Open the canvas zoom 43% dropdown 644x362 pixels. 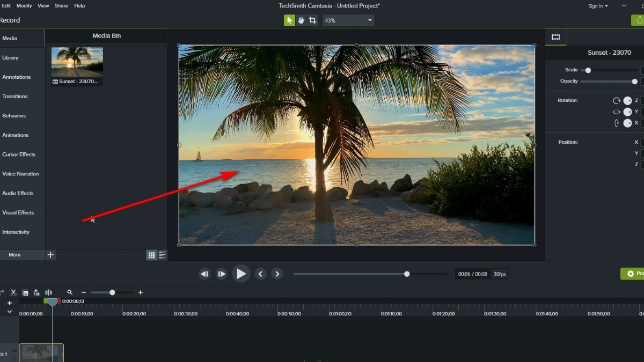348,20
